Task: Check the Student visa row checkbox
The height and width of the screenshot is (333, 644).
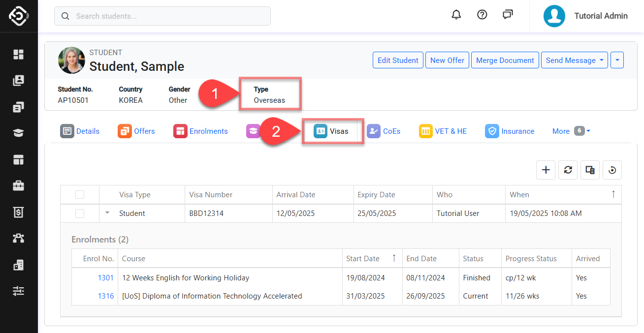Action: click(x=80, y=213)
